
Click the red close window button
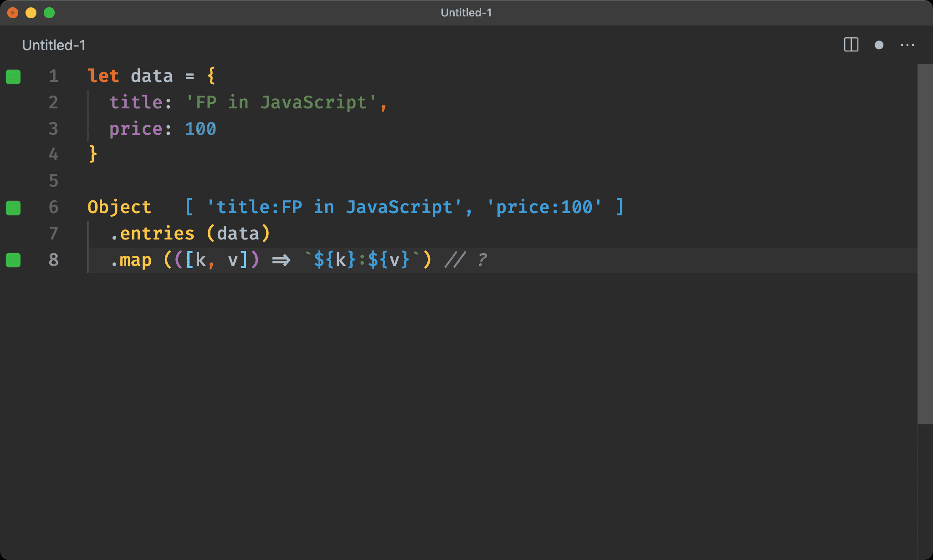tap(13, 13)
